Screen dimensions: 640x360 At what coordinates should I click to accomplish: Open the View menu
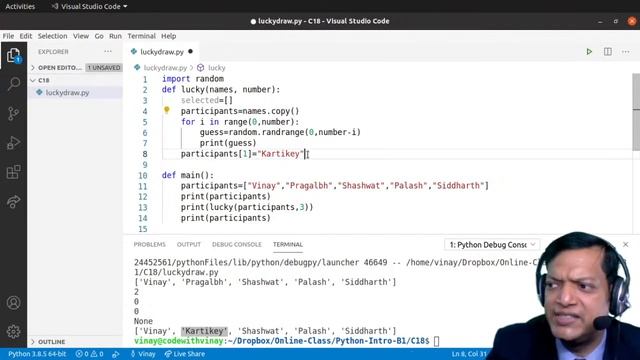81,36
